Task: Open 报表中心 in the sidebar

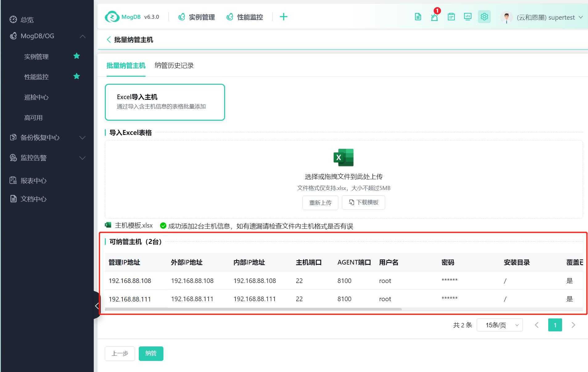Action: tap(33, 180)
